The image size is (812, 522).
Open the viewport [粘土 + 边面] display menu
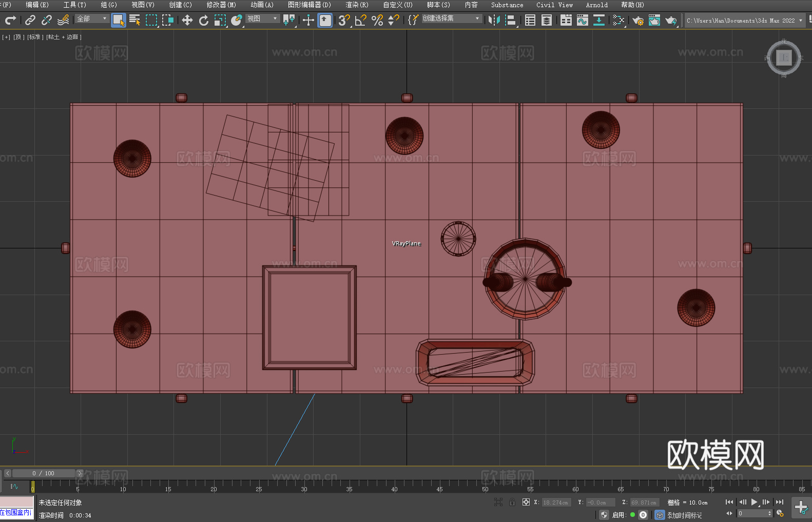pyautogui.click(x=64, y=37)
